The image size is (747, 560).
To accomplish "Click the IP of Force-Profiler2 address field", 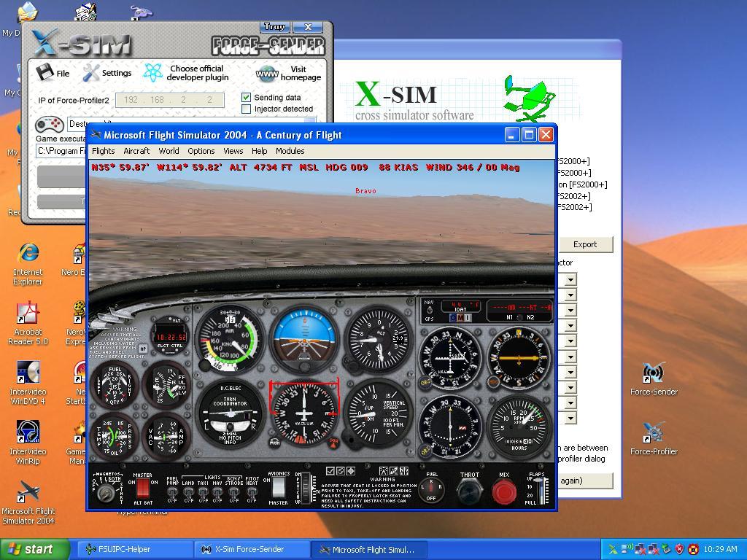I will click(x=169, y=100).
